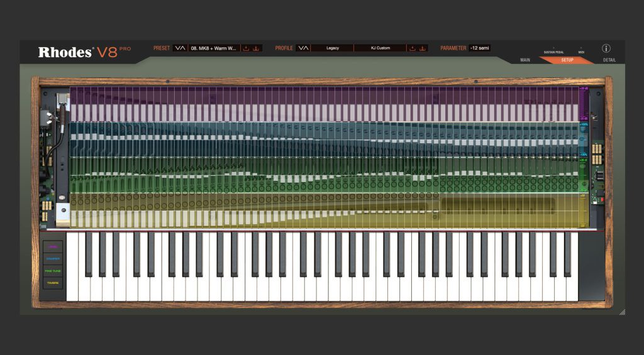This screenshot has height=355, width=644.
Task: Toggle the purple LEVEL lane button
Action: pos(53,247)
